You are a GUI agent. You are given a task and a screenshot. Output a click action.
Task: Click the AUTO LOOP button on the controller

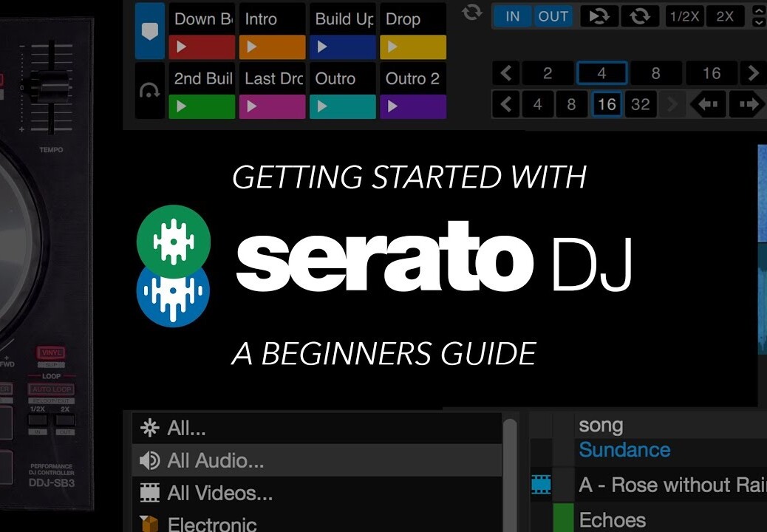[52, 389]
